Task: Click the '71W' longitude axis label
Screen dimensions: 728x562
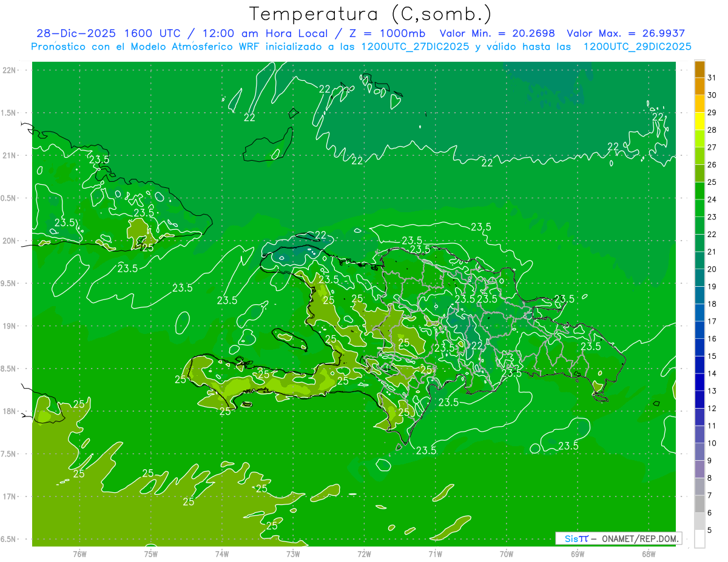Action: click(x=435, y=554)
